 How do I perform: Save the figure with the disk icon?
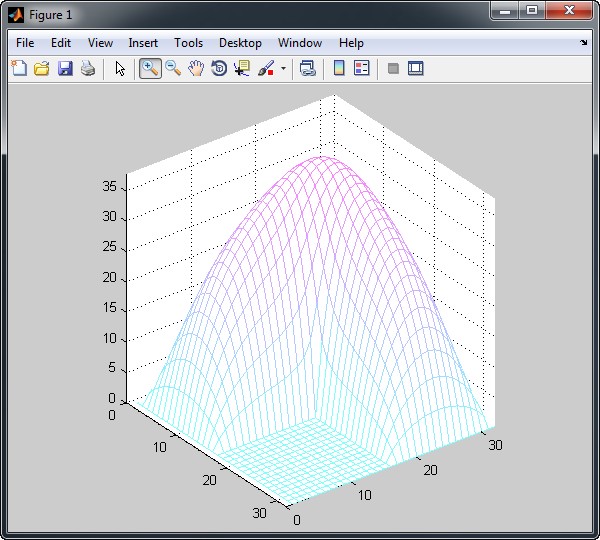tap(65, 69)
